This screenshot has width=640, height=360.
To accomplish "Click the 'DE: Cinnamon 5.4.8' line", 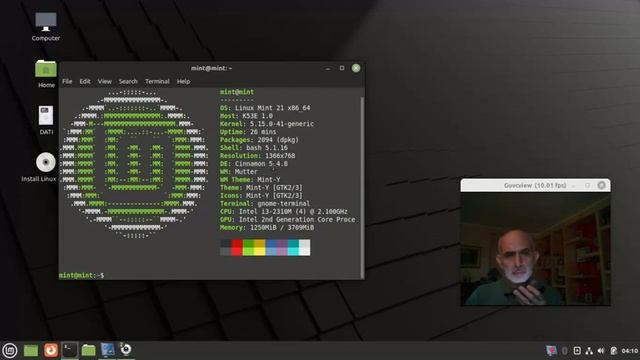I will pos(253,164).
